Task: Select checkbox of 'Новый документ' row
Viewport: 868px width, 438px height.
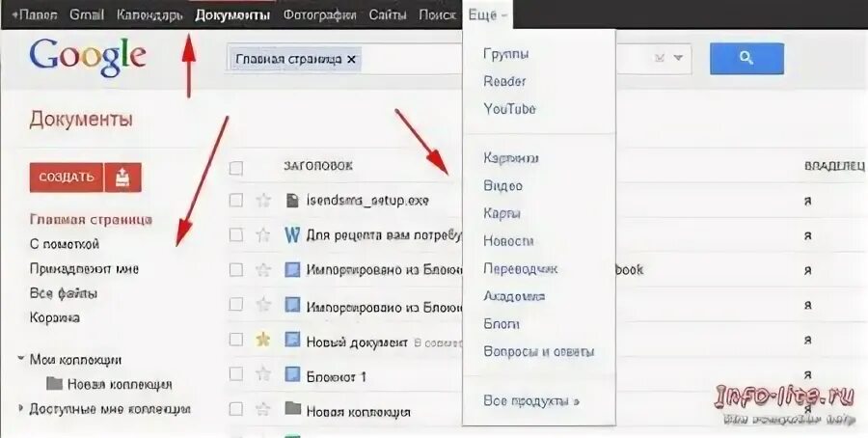Action: click(x=236, y=340)
